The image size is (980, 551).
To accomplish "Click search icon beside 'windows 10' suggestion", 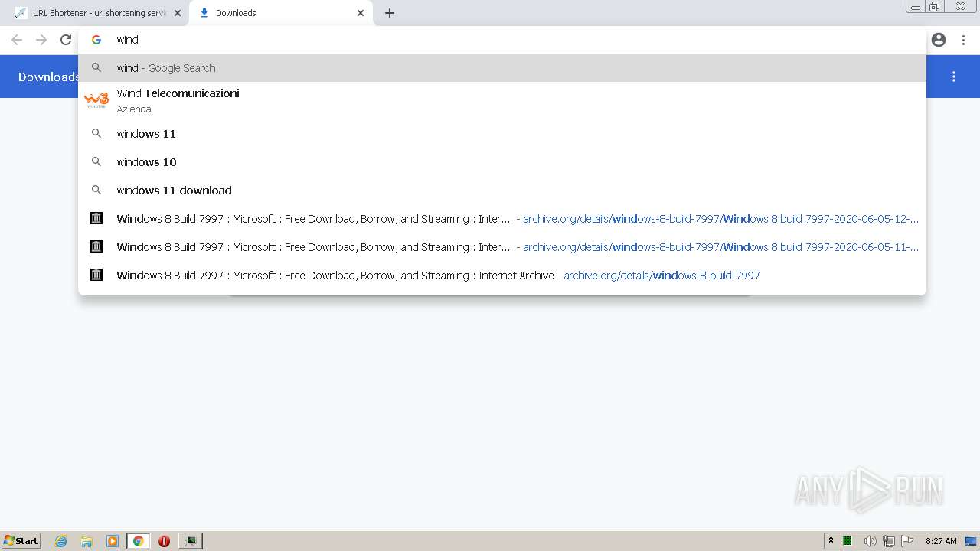I will click(x=96, y=162).
